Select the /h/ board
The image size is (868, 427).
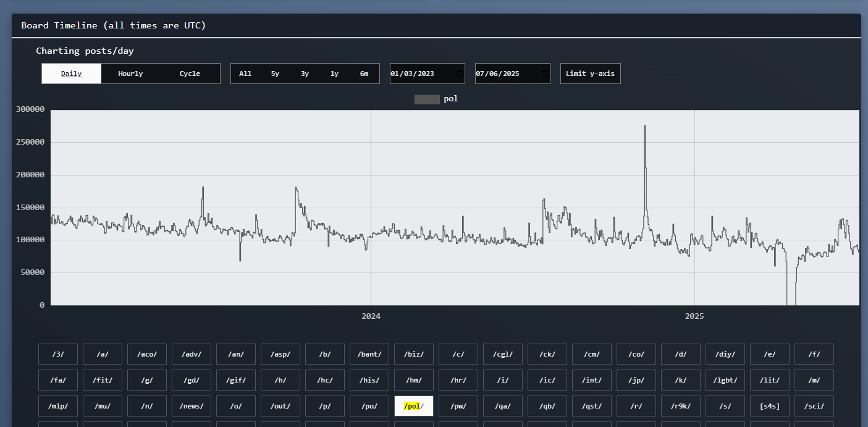pyautogui.click(x=280, y=380)
